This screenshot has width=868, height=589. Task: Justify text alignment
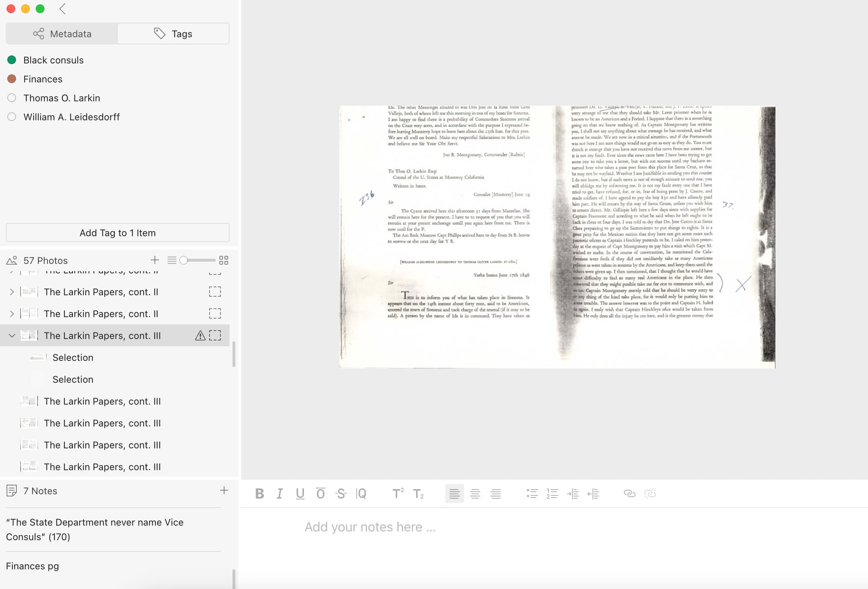click(495, 494)
